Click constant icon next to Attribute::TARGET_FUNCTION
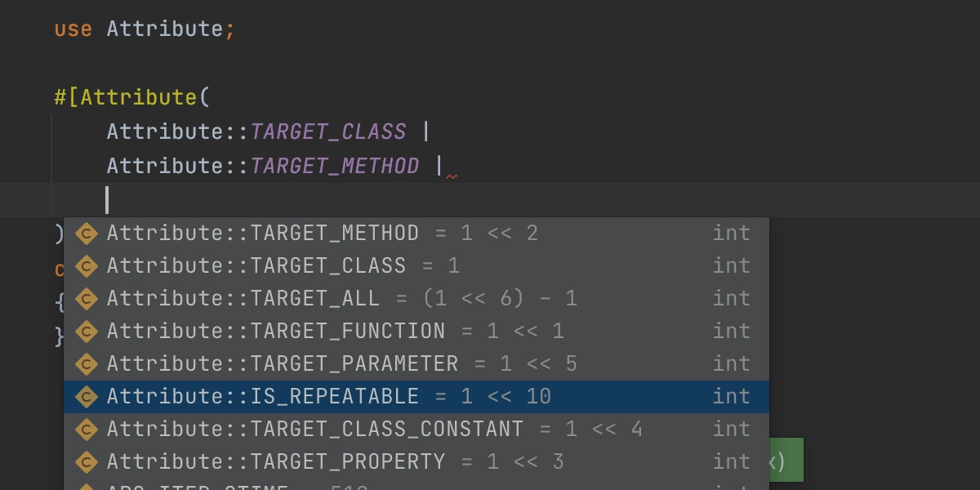Image resolution: width=980 pixels, height=490 pixels. coord(87,332)
